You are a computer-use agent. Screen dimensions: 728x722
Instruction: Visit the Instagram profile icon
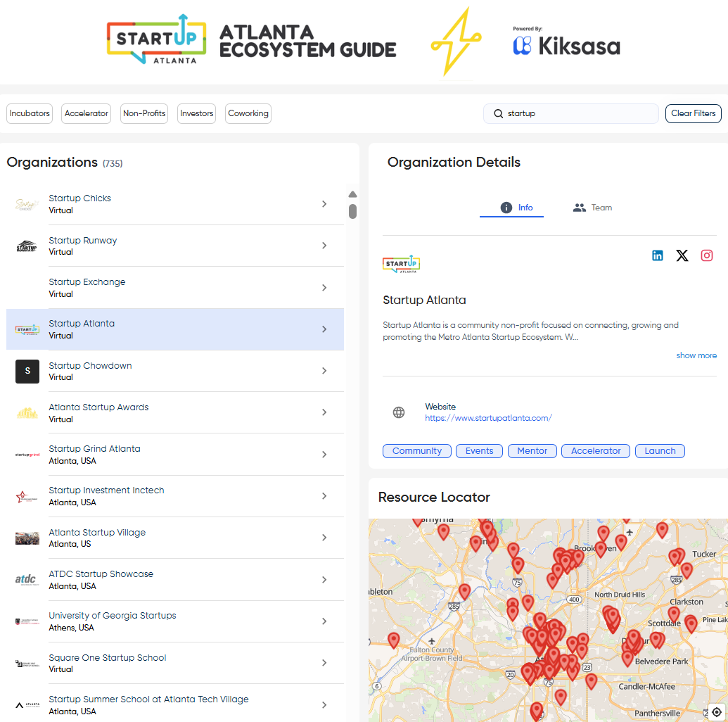click(706, 255)
